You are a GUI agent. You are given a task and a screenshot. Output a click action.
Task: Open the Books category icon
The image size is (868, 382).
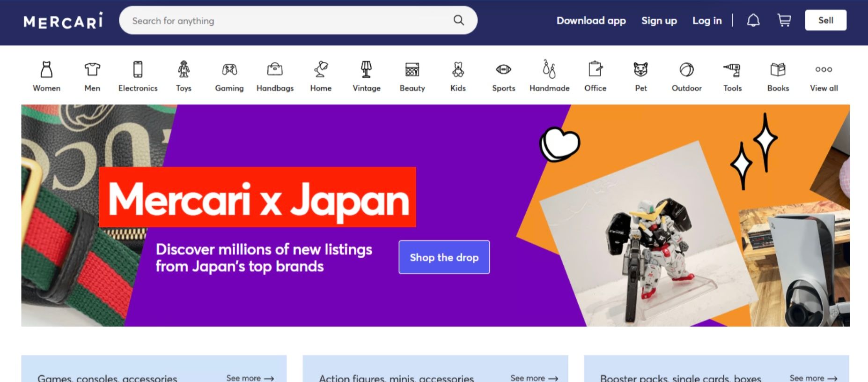tap(778, 69)
